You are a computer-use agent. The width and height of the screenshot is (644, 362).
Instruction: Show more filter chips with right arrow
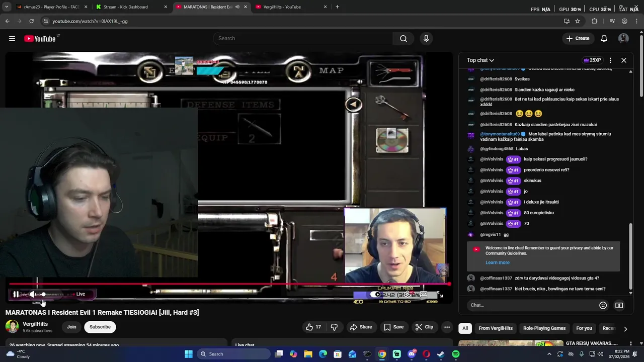625,329
